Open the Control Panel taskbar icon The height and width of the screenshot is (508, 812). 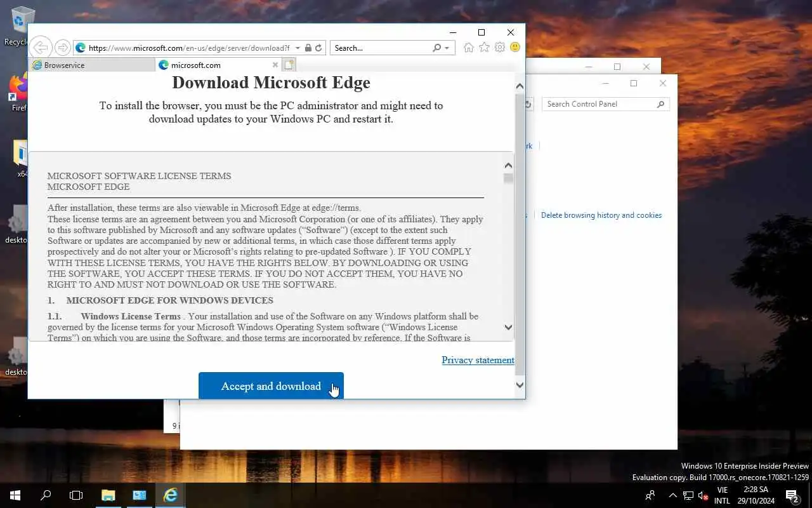coord(140,495)
